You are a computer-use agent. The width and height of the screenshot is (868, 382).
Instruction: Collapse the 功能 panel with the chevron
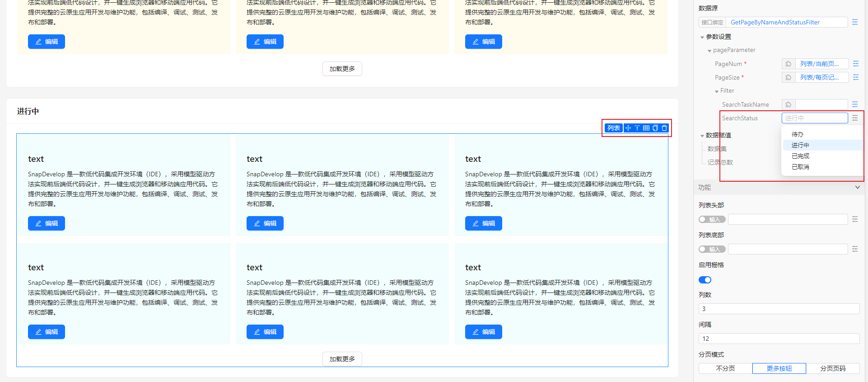tap(858, 187)
